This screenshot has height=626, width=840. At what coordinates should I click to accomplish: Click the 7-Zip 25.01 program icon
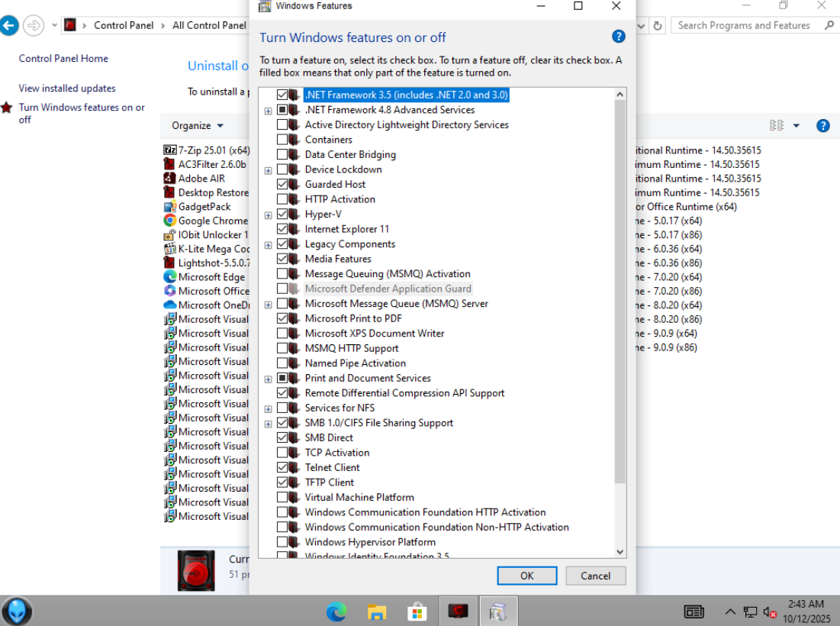(170, 150)
